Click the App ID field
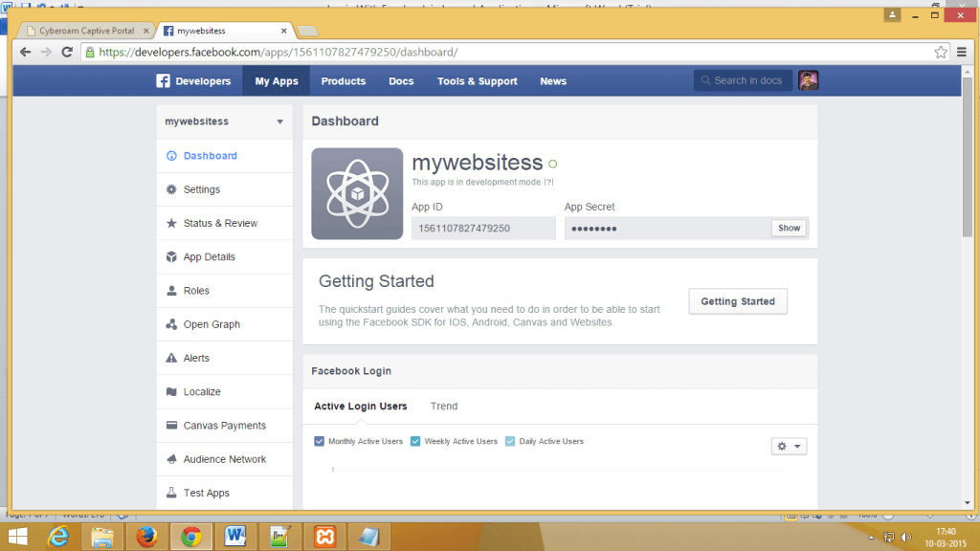980x551 pixels. pyautogui.click(x=483, y=228)
